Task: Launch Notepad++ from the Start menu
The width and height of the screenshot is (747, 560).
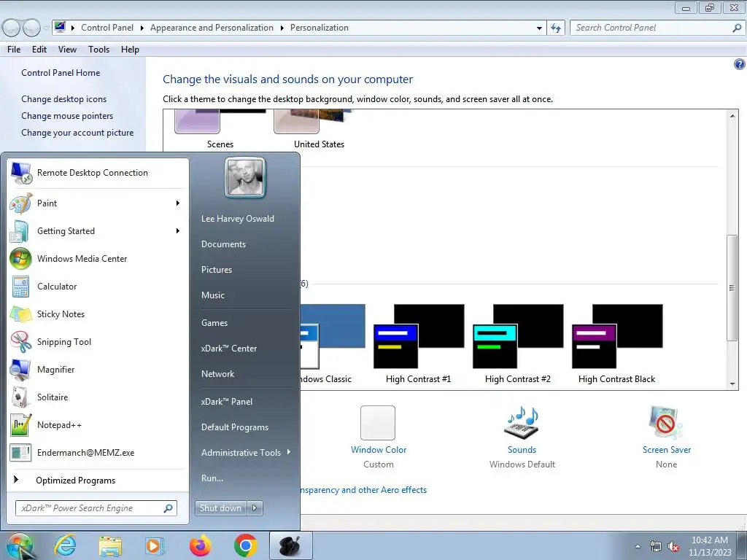Action: tap(98, 425)
